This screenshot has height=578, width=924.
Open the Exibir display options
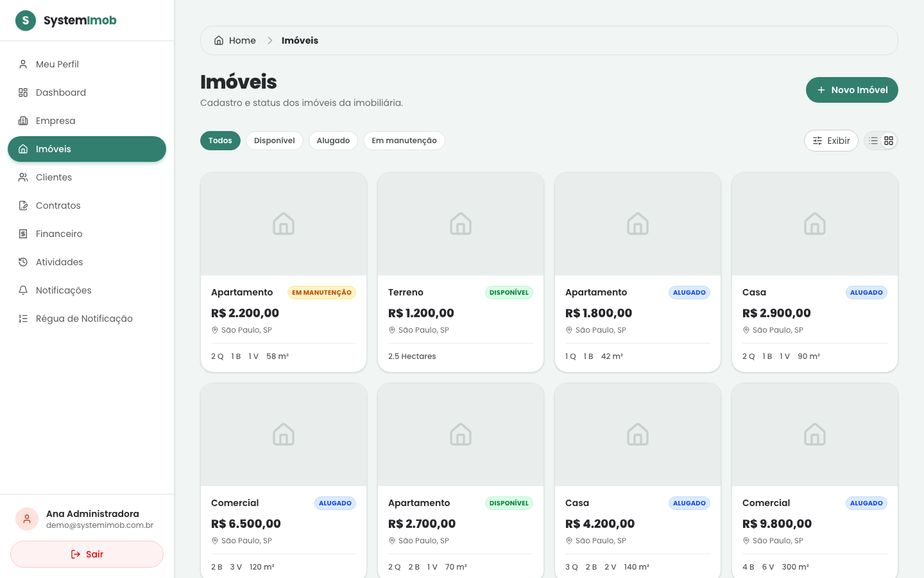click(x=831, y=141)
